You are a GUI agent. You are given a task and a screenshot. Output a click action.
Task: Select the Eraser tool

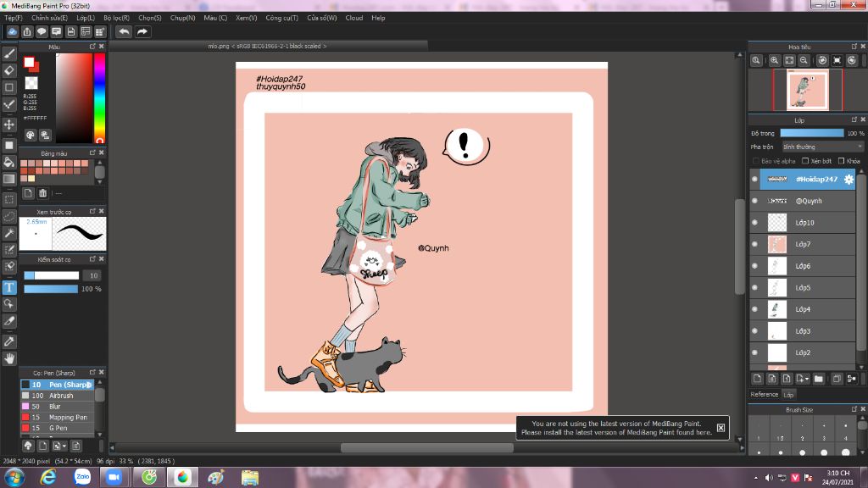(x=8, y=70)
